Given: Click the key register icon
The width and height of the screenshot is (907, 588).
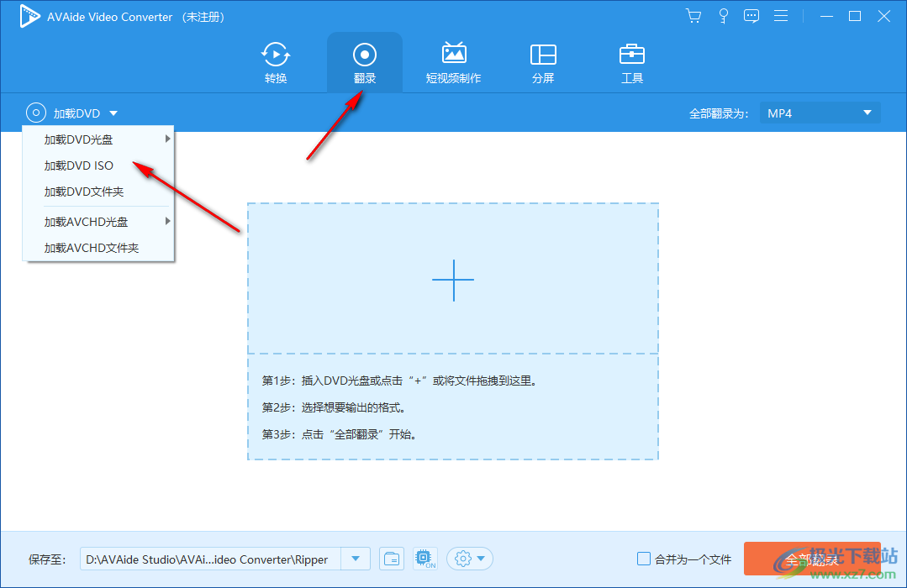Looking at the screenshot, I should 723,16.
